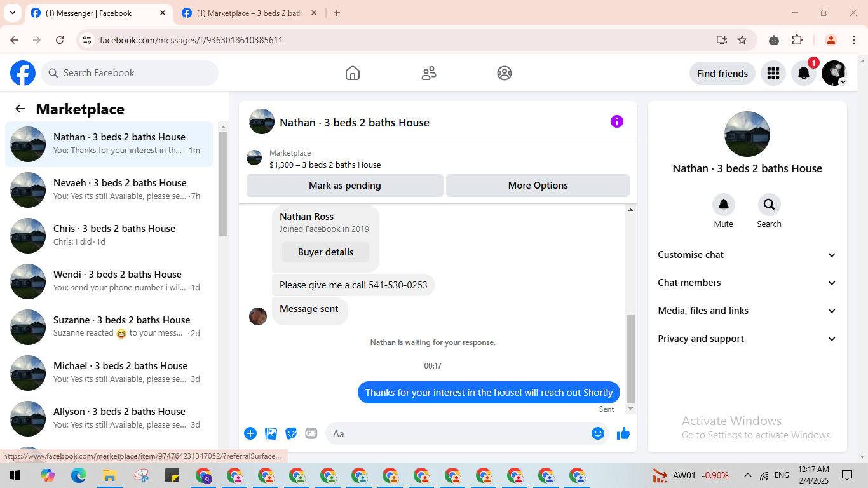
Task: Go back using the Marketplace back arrow
Action: coord(20,109)
